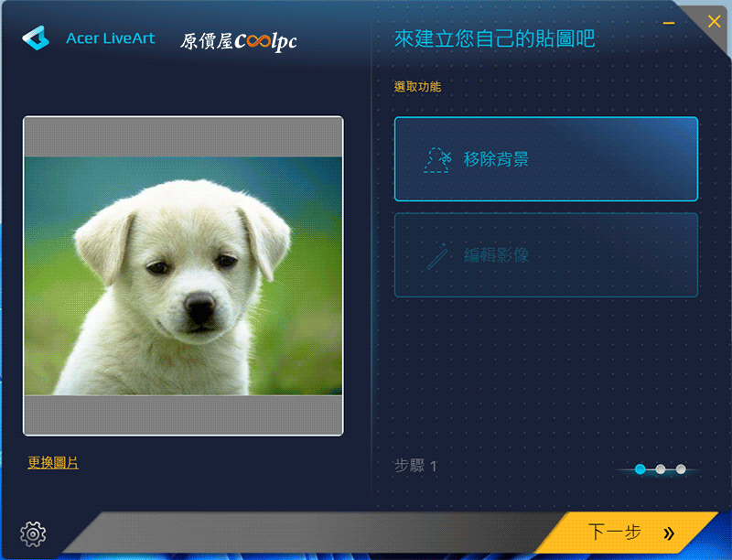The height and width of the screenshot is (560, 732).
Task: Click the second step indicator dot
Action: (660, 469)
